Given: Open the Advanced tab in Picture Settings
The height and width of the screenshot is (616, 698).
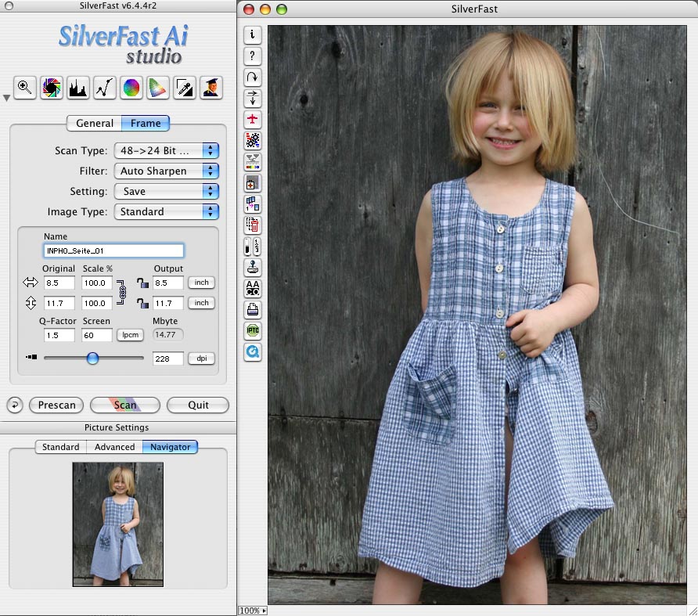Looking at the screenshot, I should coord(114,446).
